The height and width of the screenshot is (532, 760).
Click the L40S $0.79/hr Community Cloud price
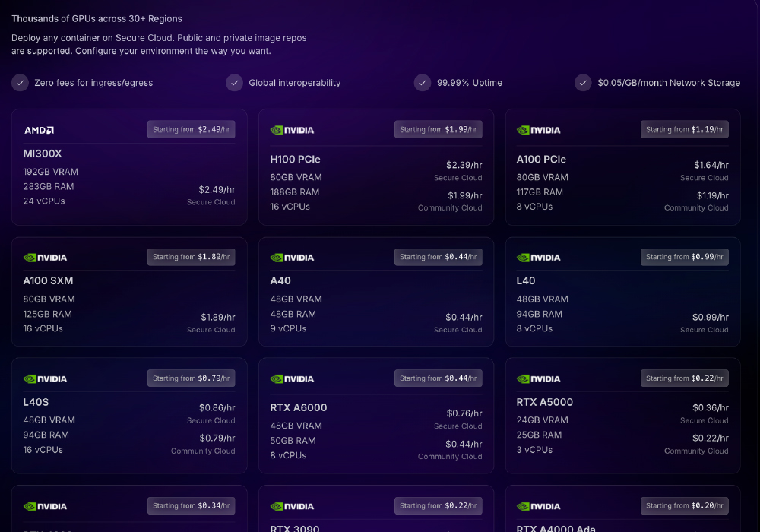point(217,439)
